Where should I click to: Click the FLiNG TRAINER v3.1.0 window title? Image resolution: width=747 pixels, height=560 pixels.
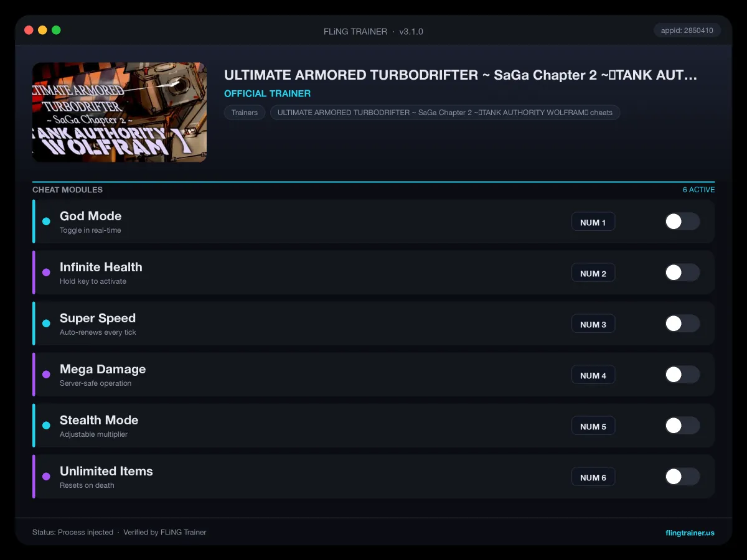374,31
